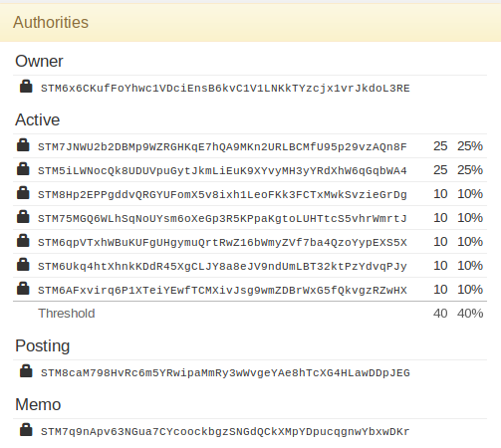Click lock icon next to STM7JNWU2b2 active key
This screenshot has width=501, height=448.
click(x=23, y=145)
